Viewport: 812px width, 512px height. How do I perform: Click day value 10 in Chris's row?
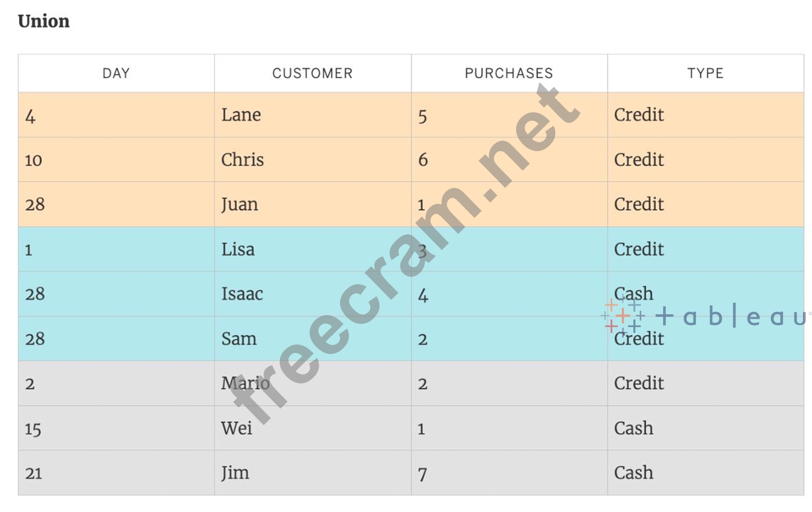[x=33, y=160]
